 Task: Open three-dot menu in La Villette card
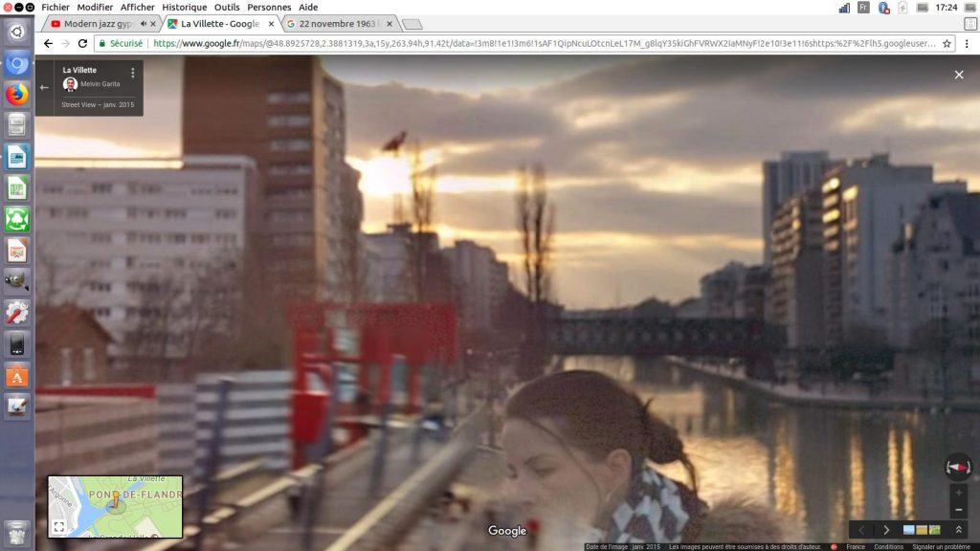coord(132,73)
